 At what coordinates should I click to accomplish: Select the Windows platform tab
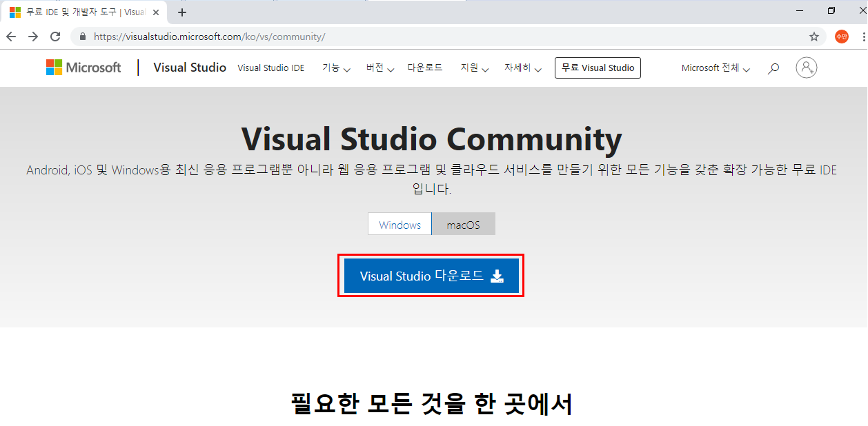tap(400, 225)
